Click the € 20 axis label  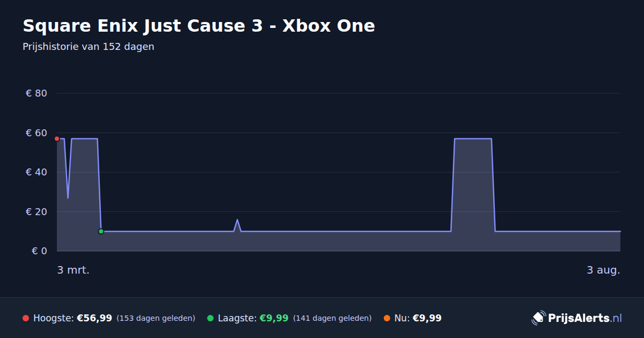[36, 212]
